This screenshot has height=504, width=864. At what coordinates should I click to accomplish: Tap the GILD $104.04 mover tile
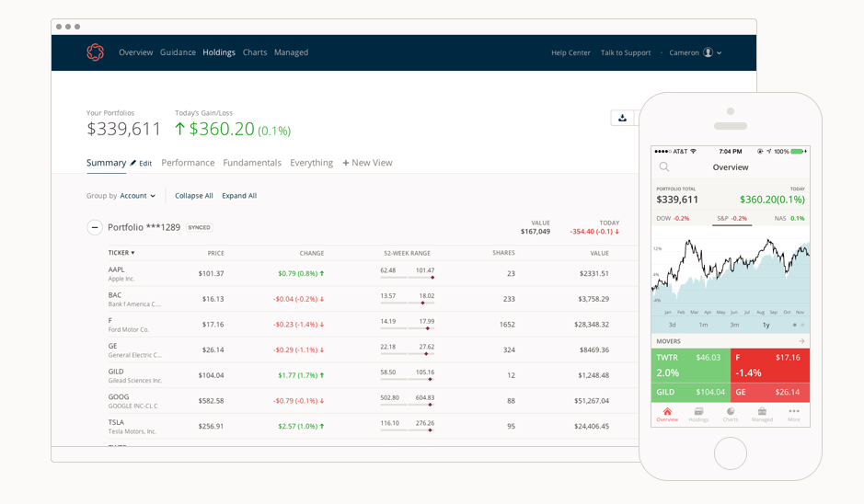click(x=690, y=392)
